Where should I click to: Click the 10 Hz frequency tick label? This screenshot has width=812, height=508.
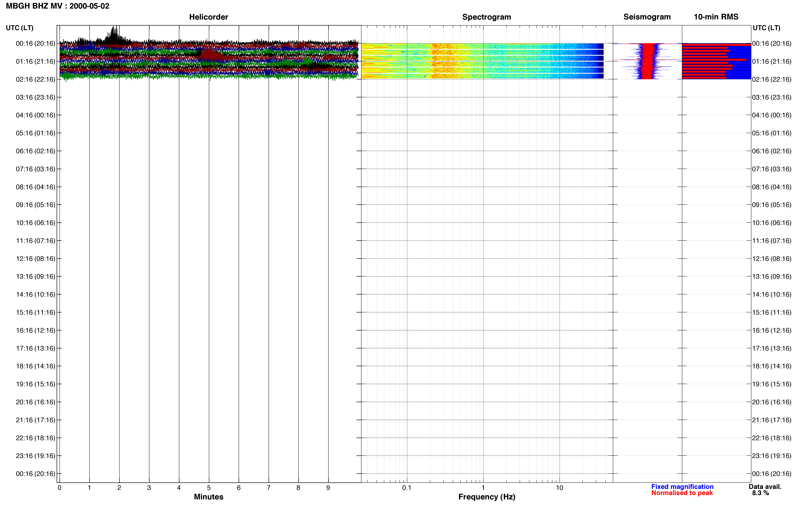click(559, 487)
